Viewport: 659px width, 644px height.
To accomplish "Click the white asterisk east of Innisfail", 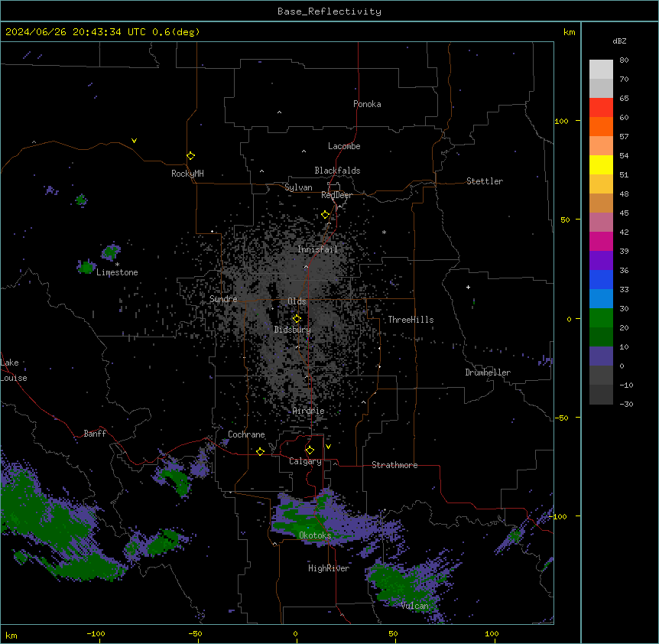I will coord(384,232).
